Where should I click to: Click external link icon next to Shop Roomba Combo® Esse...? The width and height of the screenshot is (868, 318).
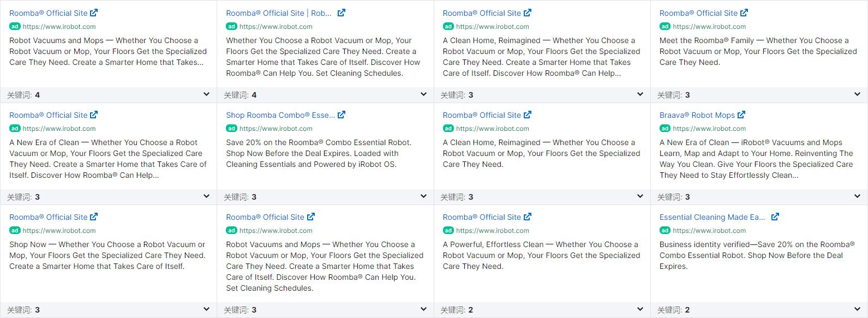pyautogui.click(x=342, y=115)
